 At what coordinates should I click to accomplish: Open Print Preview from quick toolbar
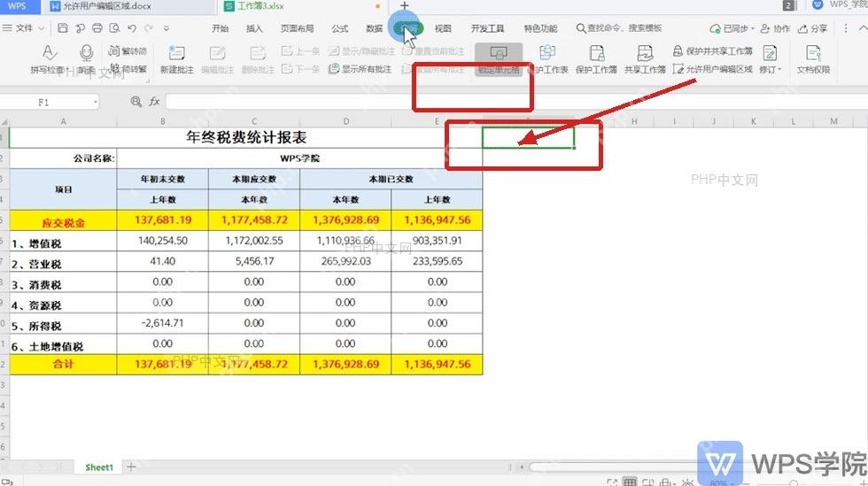[x=114, y=28]
